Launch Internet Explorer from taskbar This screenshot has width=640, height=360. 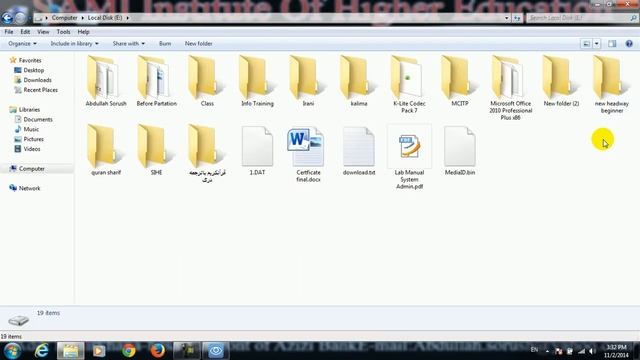coord(42,351)
